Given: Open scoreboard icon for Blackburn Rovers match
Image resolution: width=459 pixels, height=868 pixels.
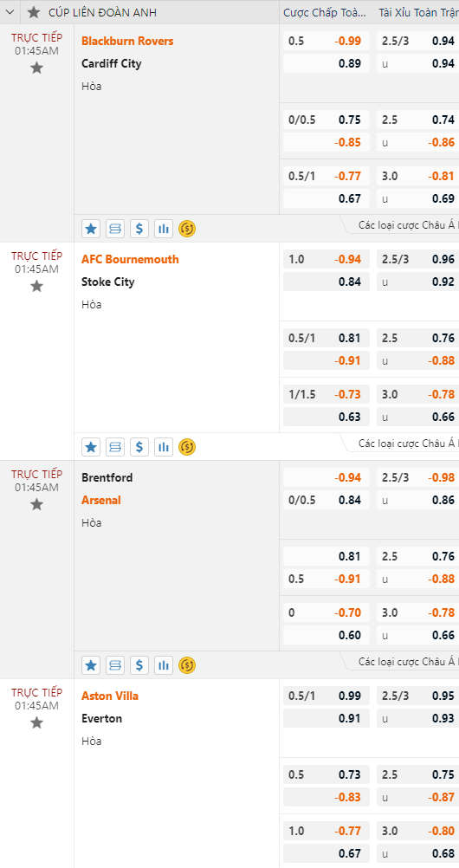Looking at the screenshot, I should [x=115, y=229].
